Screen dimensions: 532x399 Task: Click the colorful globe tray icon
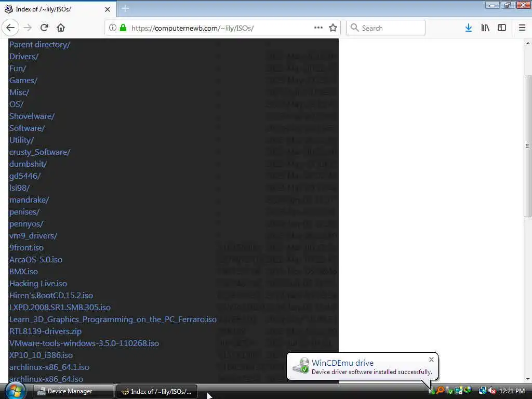[x=468, y=390]
